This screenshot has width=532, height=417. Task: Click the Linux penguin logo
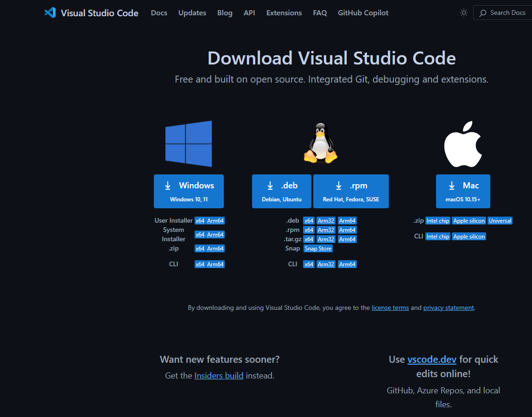pos(320,143)
